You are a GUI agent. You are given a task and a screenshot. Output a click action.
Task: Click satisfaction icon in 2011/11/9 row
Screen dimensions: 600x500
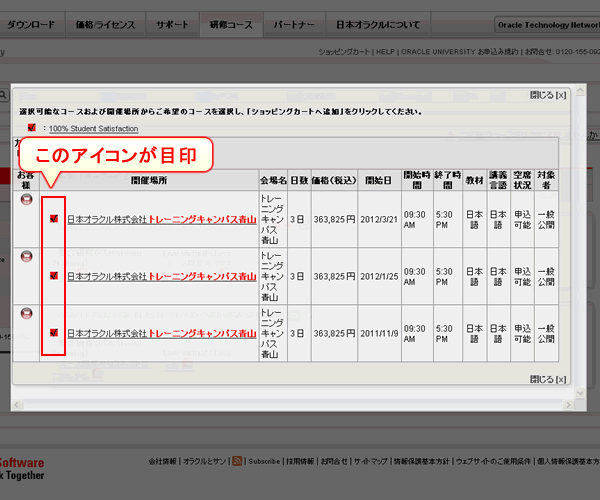pos(54,332)
